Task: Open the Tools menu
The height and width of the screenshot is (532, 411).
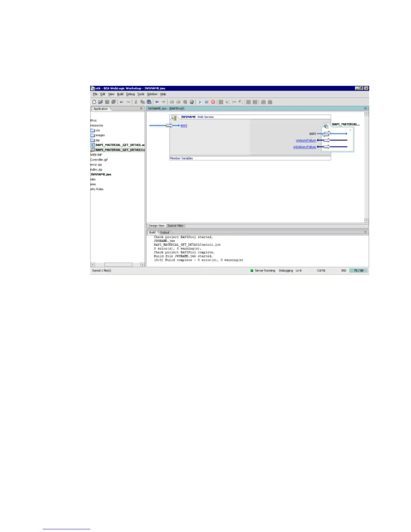Action: [141, 94]
